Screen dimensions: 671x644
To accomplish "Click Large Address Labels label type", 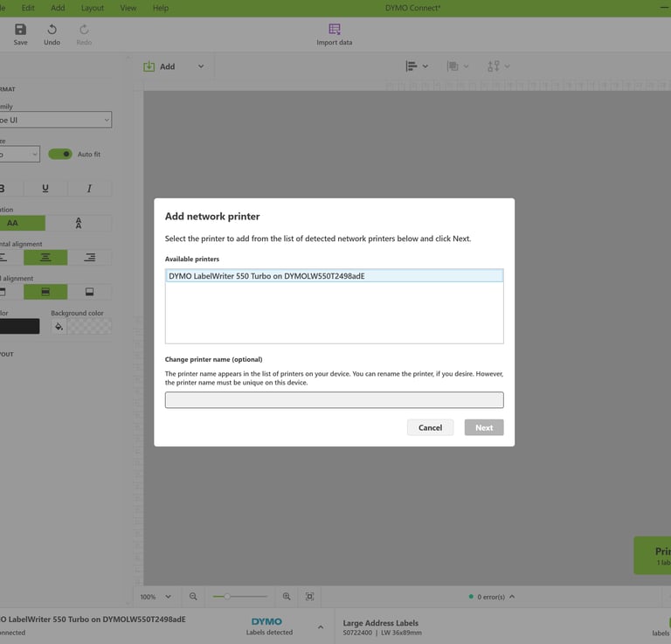I will [x=380, y=623].
